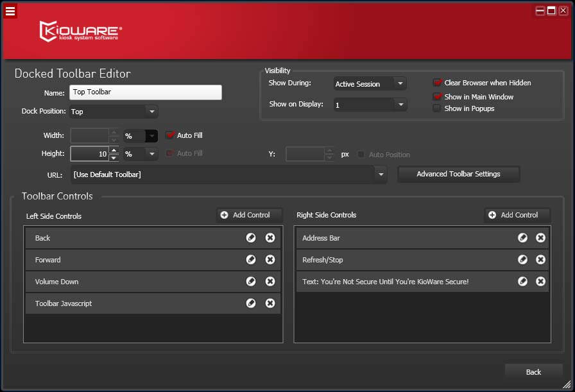Select the KioWare Secure text row
Viewport: 575px width, 392px height.
pos(422,281)
